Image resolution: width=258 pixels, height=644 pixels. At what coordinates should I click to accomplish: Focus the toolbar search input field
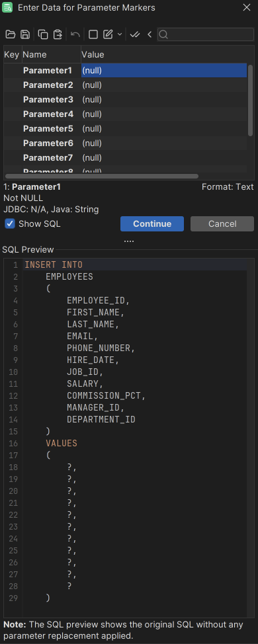coord(206,34)
